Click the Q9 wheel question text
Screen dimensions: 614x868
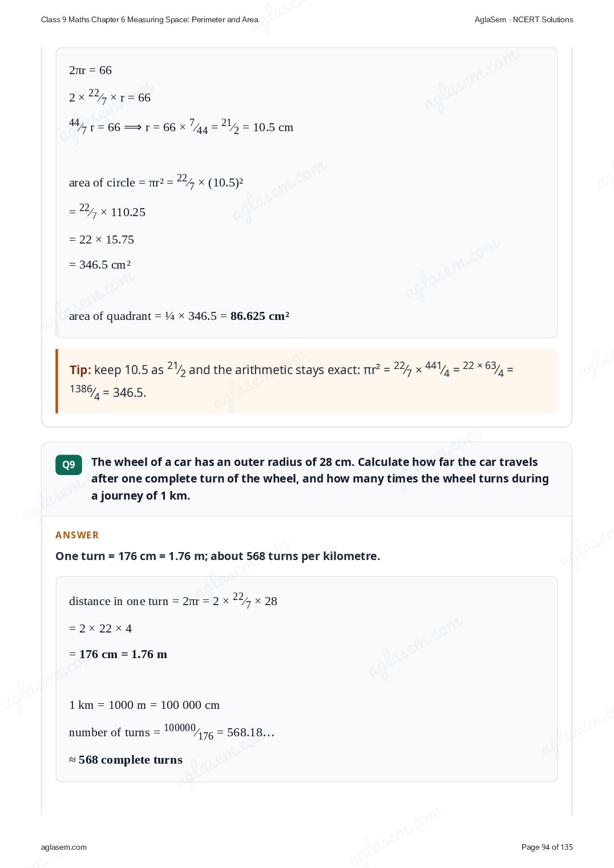[x=320, y=478]
